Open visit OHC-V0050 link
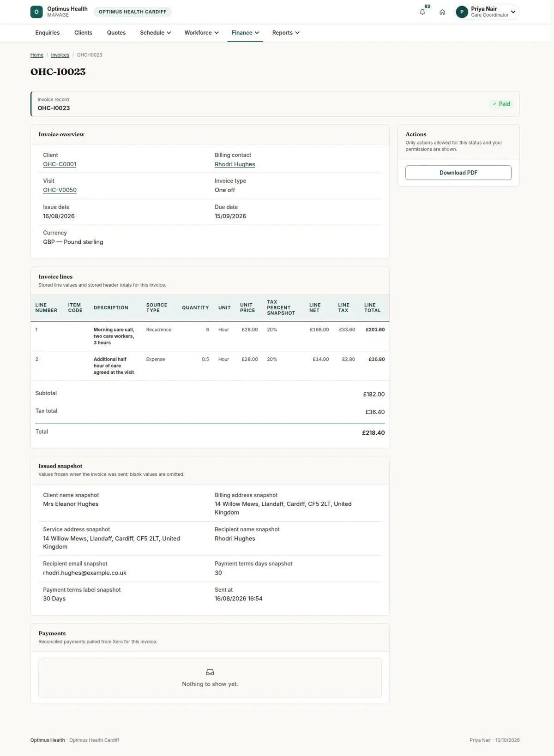Screen dimensions: 554x756 point(60,190)
